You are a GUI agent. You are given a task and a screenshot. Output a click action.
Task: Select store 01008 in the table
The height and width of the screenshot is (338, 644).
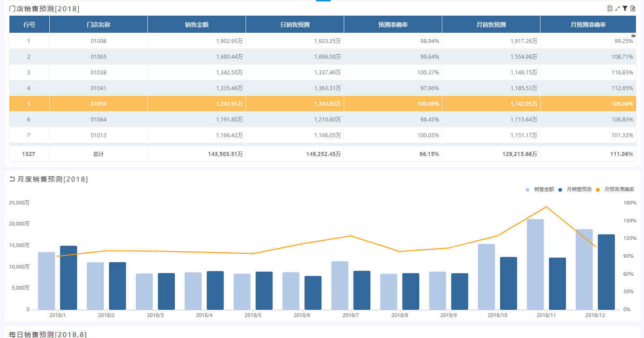[99, 41]
